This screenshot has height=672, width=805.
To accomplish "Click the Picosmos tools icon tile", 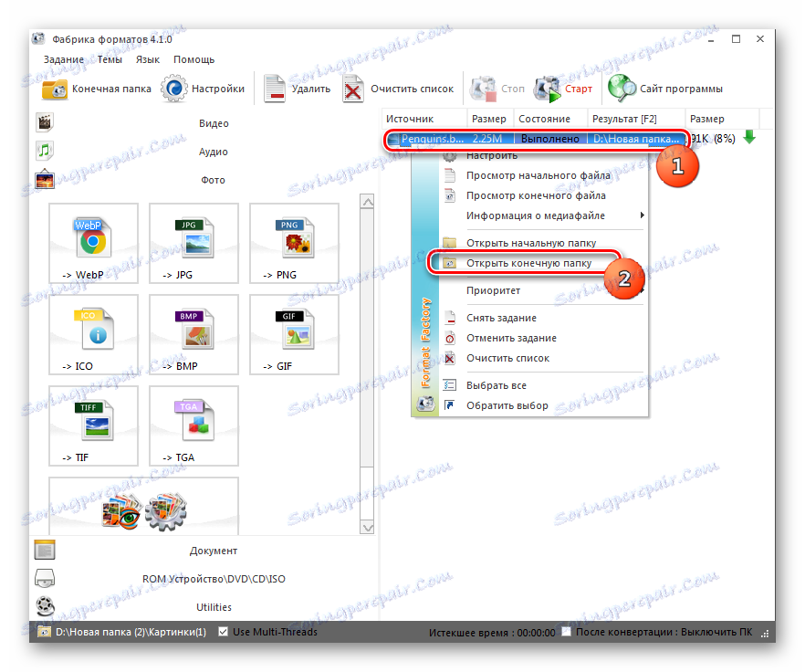I will 144,507.
